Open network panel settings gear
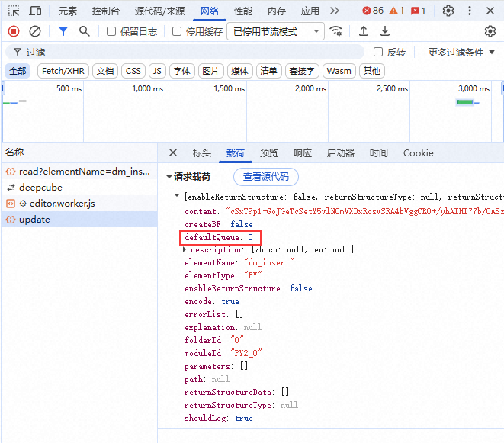This screenshot has width=504, height=443. click(x=490, y=31)
